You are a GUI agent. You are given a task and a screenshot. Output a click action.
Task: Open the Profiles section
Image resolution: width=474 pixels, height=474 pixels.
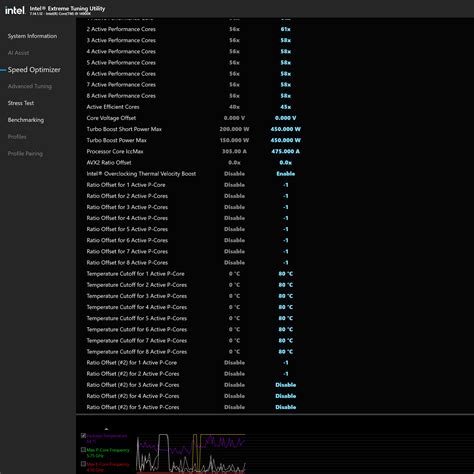[17, 137]
